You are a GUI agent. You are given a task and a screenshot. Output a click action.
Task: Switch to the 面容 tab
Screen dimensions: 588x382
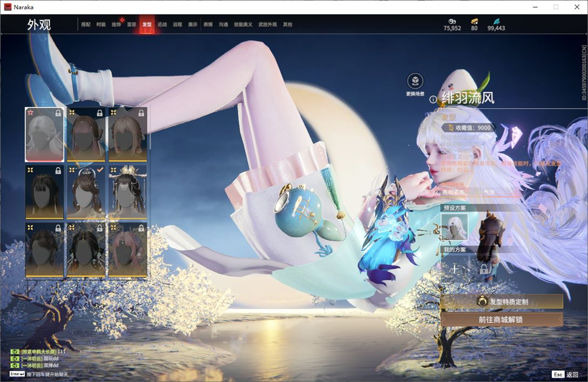point(132,24)
